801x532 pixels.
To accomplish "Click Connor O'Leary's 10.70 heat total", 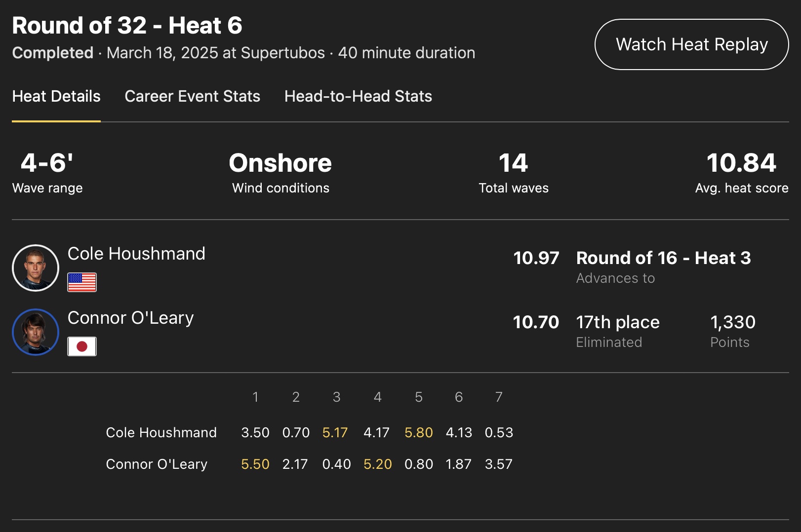I will pyautogui.click(x=536, y=322).
